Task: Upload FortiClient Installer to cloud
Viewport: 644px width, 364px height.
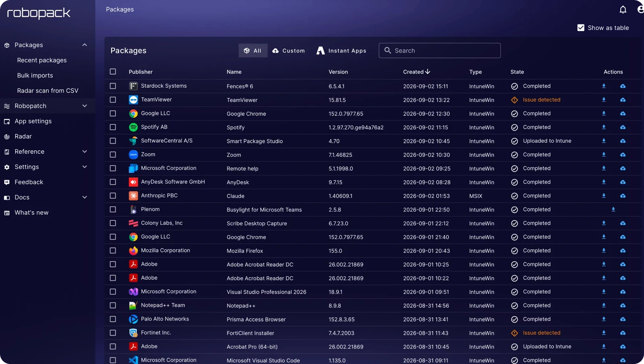Action: pos(623,333)
